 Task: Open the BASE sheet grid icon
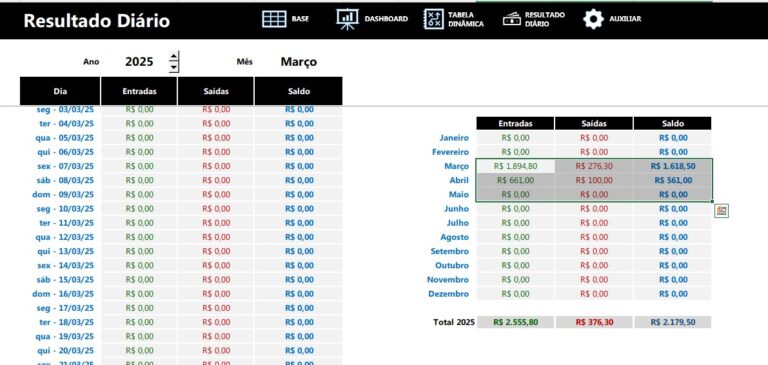[x=274, y=19]
